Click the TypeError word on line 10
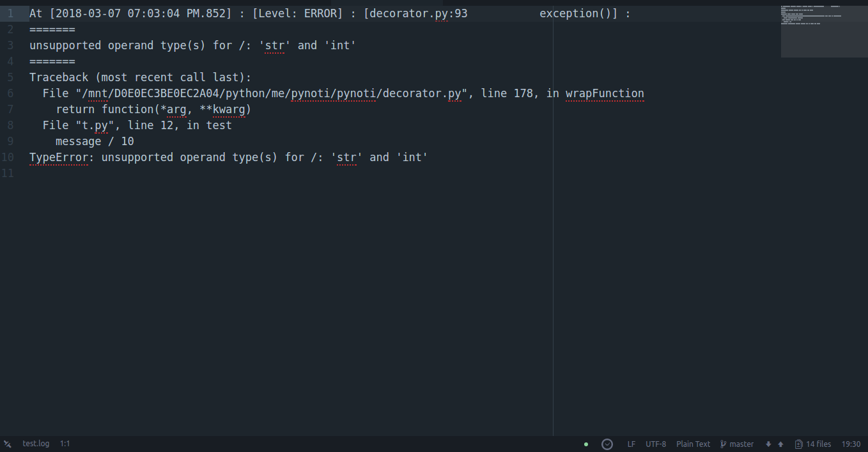Viewport: 868px width, 452px height. (x=59, y=157)
